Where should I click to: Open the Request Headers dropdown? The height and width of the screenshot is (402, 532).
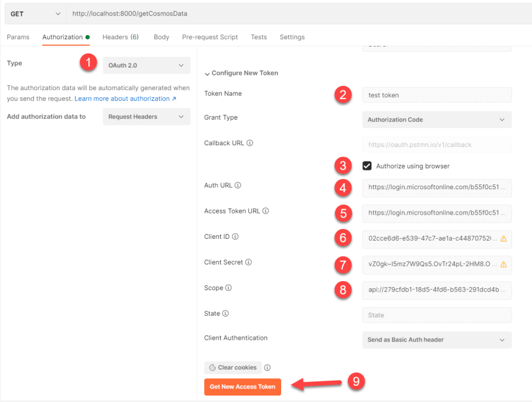tap(146, 117)
